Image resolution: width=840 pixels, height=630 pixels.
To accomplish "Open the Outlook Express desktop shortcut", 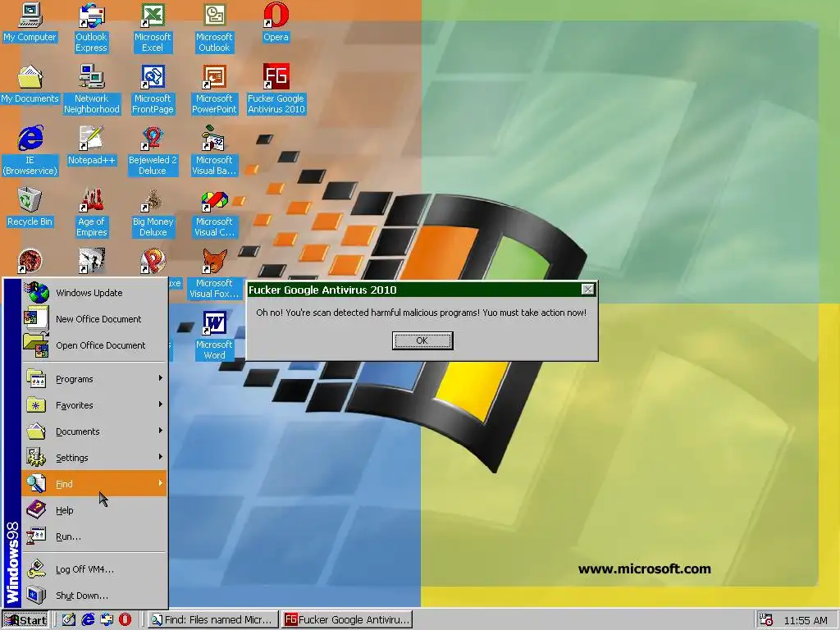I will pyautogui.click(x=91, y=27).
